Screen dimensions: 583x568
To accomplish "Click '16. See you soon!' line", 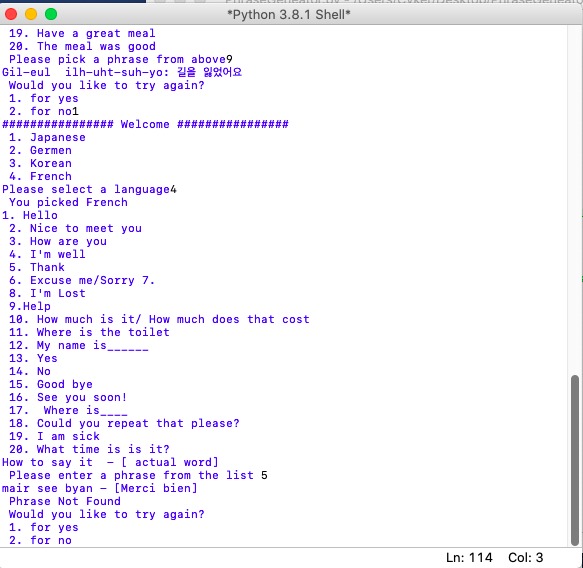I will click(x=68, y=397).
